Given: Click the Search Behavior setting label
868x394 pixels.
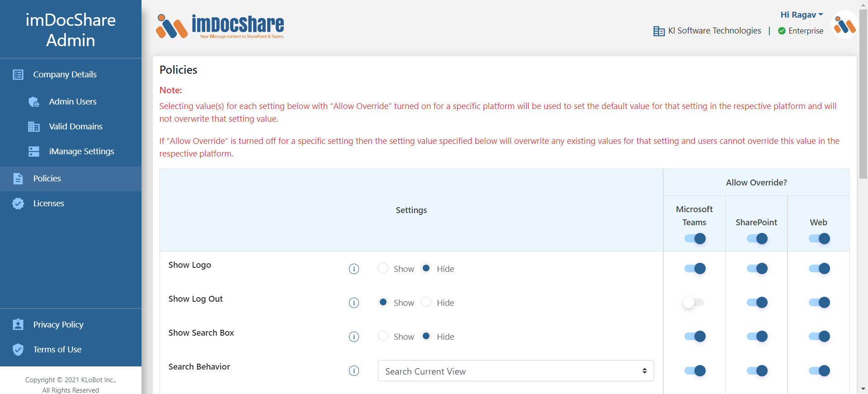Looking at the screenshot, I should [199, 366].
